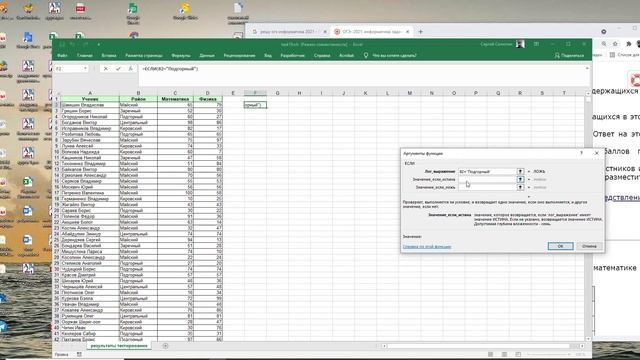Viewport: 640px width, 360px height.
Task: Expand the formula bar with its arrow
Action: click(587, 69)
